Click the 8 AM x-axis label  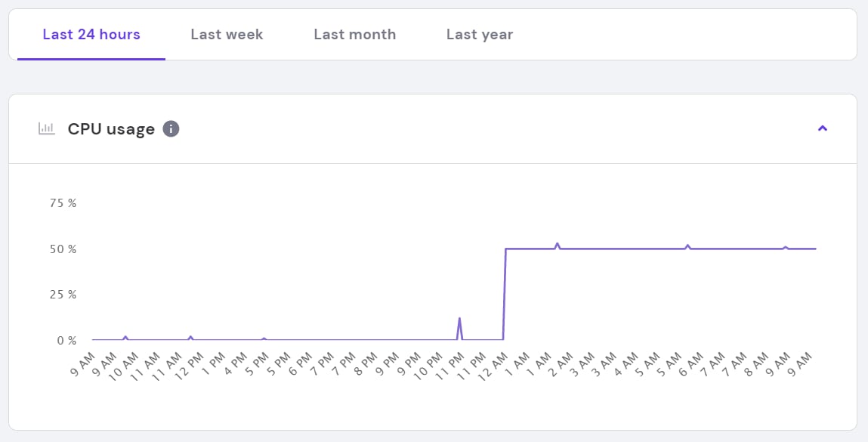pyautogui.click(x=755, y=361)
